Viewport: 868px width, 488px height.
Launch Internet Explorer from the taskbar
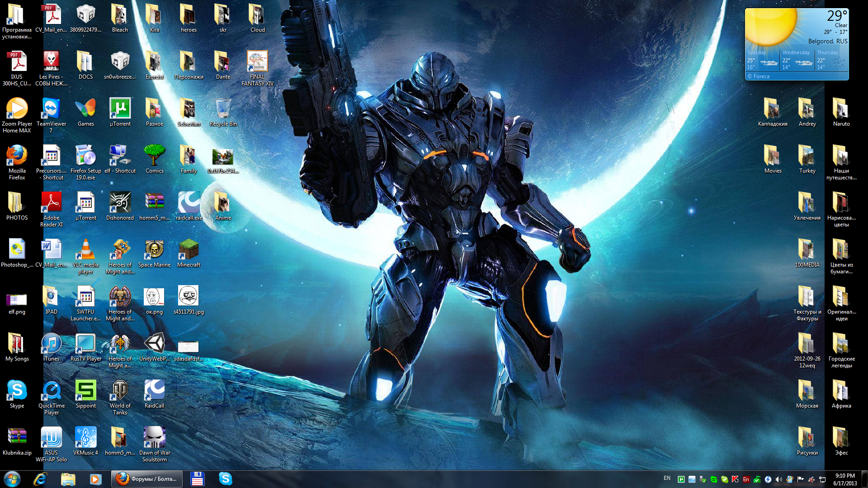click(40, 479)
